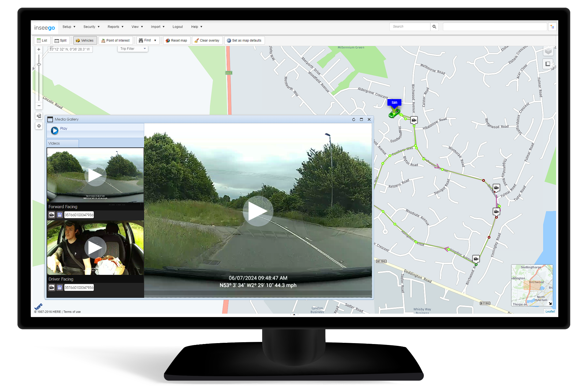Zoom in the map with plus button

tap(39, 49)
